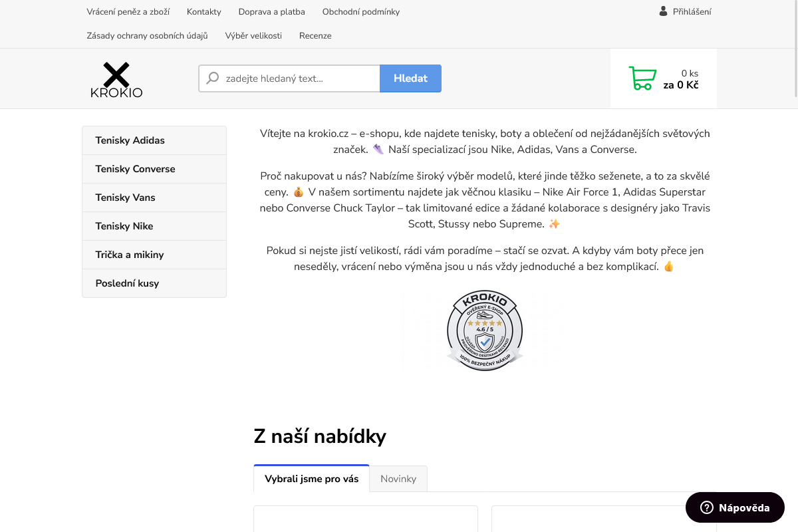Screen dimensions: 798x532
Task: Focus the search text field
Action: tap(299, 78)
